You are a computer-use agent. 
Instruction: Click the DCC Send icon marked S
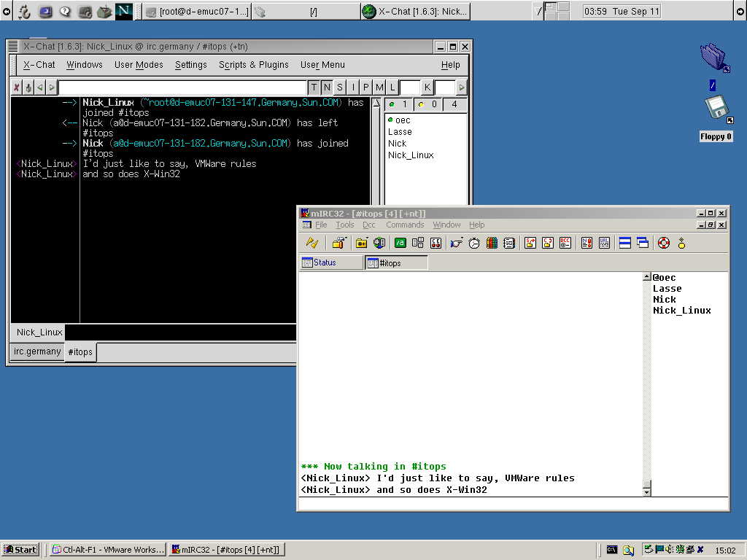click(x=530, y=243)
